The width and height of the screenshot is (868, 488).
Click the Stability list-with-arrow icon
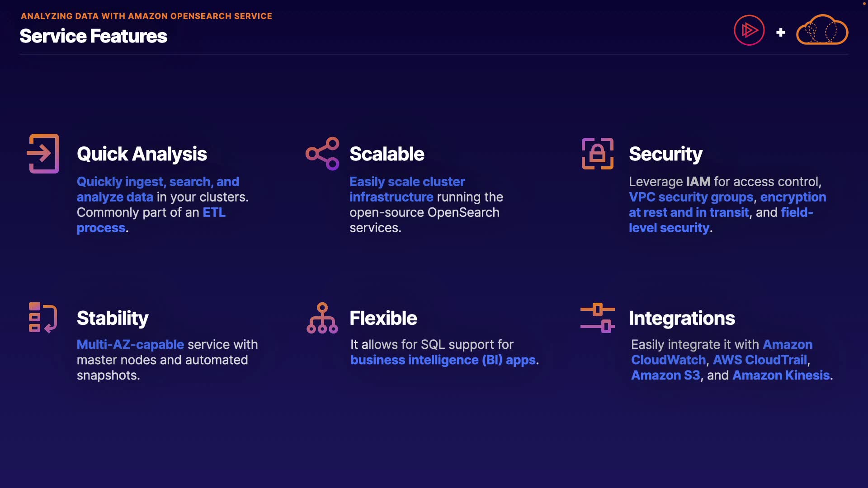[x=43, y=318]
